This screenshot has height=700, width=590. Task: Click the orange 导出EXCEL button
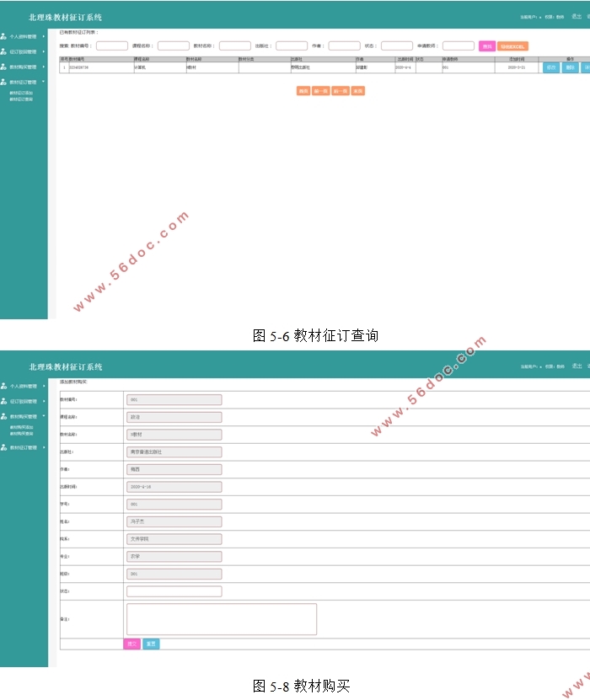tap(512, 46)
